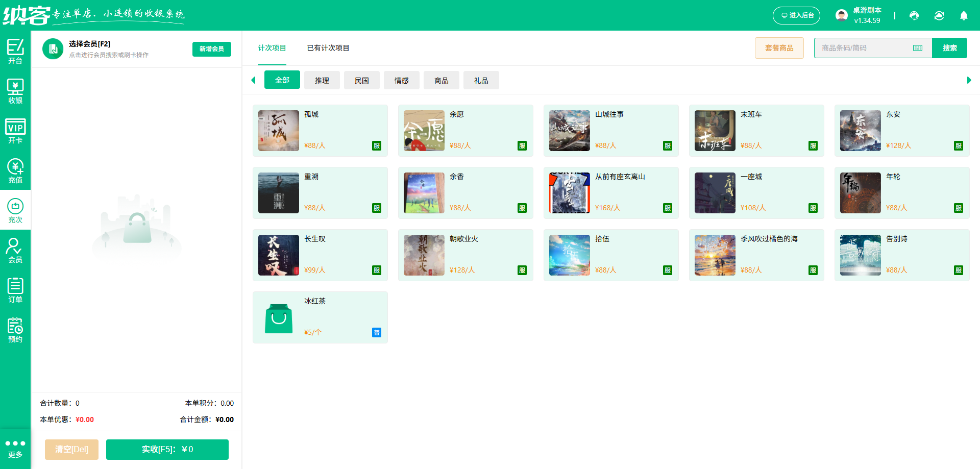Select the 余香 cover thumbnail
The image size is (980, 469).
[x=424, y=193]
